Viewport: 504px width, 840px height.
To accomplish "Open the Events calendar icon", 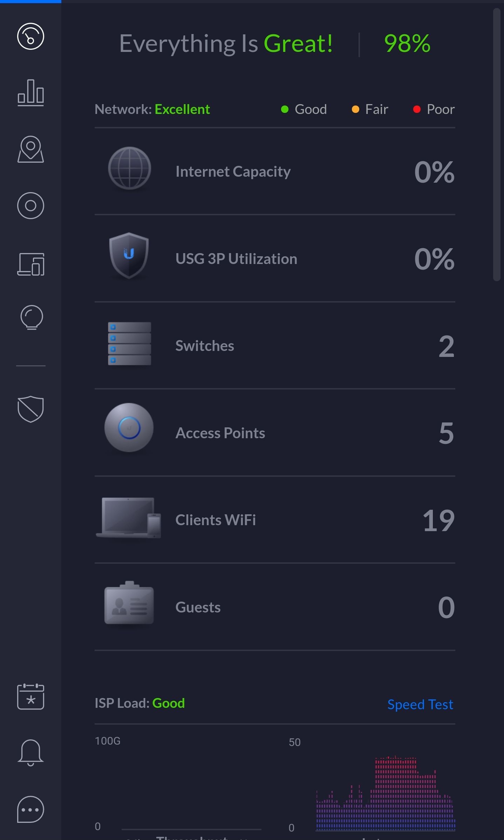I will click(30, 696).
